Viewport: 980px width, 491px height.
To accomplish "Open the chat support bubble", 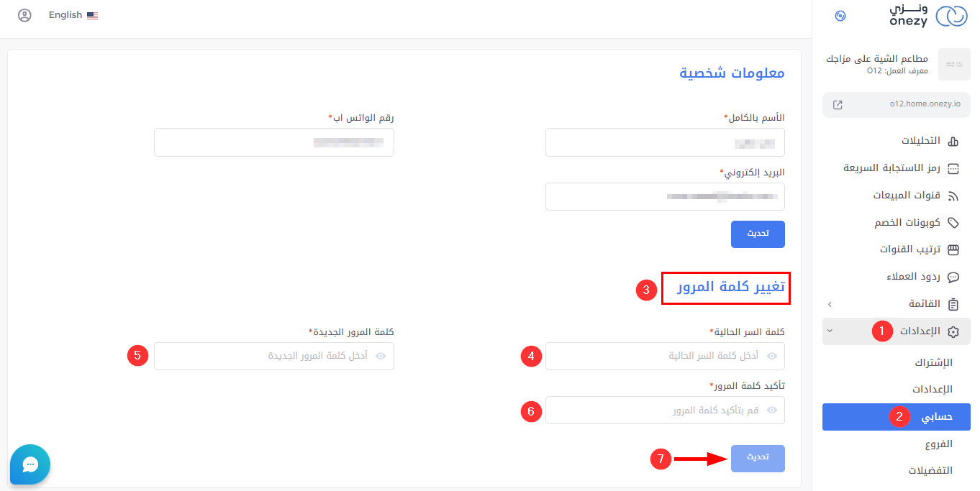I will tap(30, 464).
